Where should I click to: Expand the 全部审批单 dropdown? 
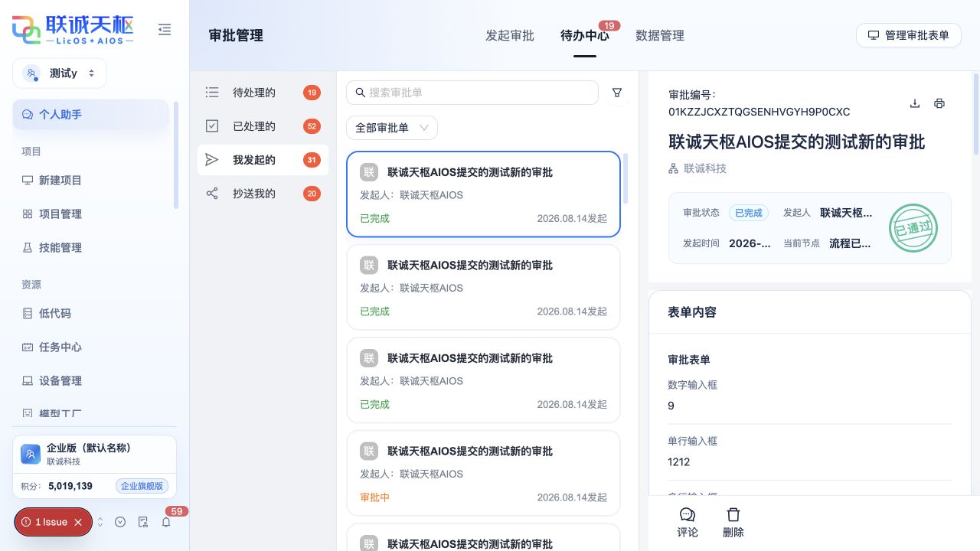tap(392, 128)
